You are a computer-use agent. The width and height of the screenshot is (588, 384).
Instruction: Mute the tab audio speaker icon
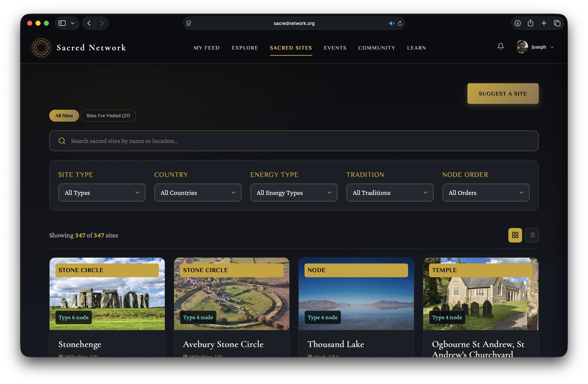[x=392, y=23]
